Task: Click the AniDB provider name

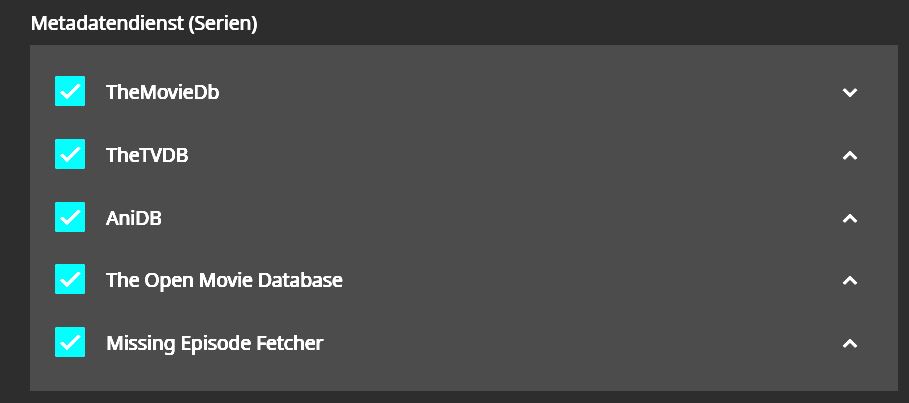Action: (x=134, y=218)
